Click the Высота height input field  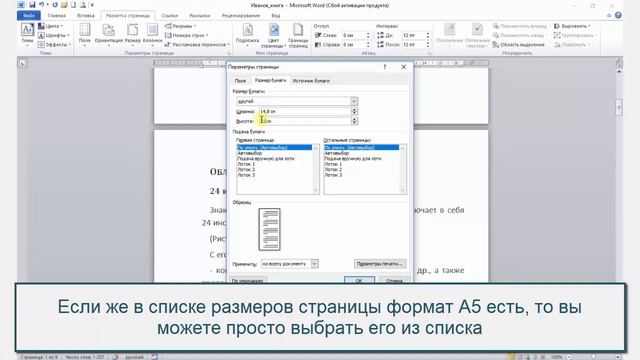pos(305,121)
